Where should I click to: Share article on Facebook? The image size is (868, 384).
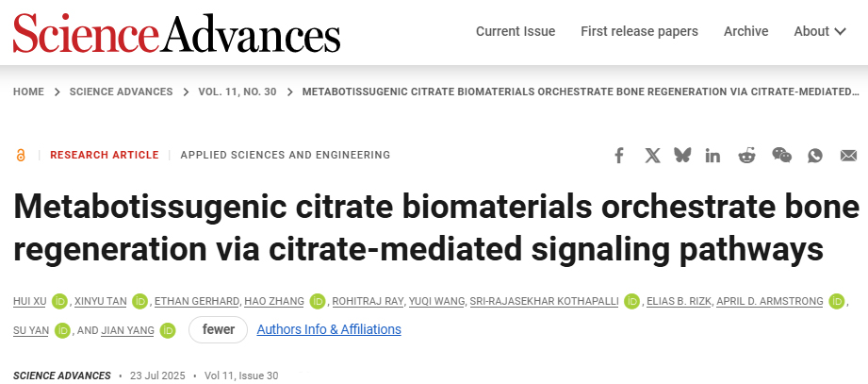(619, 156)
